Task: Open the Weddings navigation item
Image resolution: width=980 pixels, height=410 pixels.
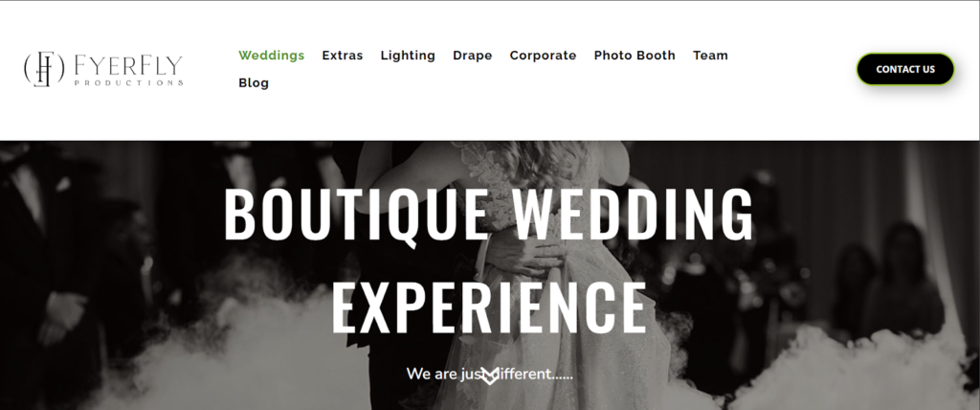Action: [271, 56]
